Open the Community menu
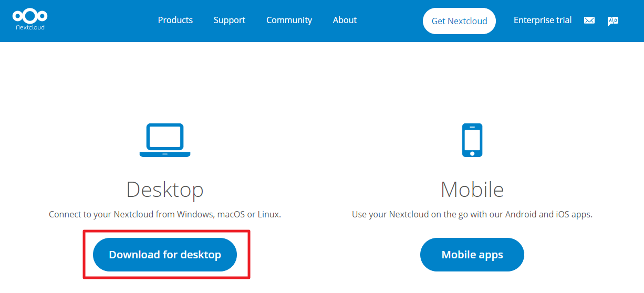This screenshot has height=293, width=644. (289, 20)
